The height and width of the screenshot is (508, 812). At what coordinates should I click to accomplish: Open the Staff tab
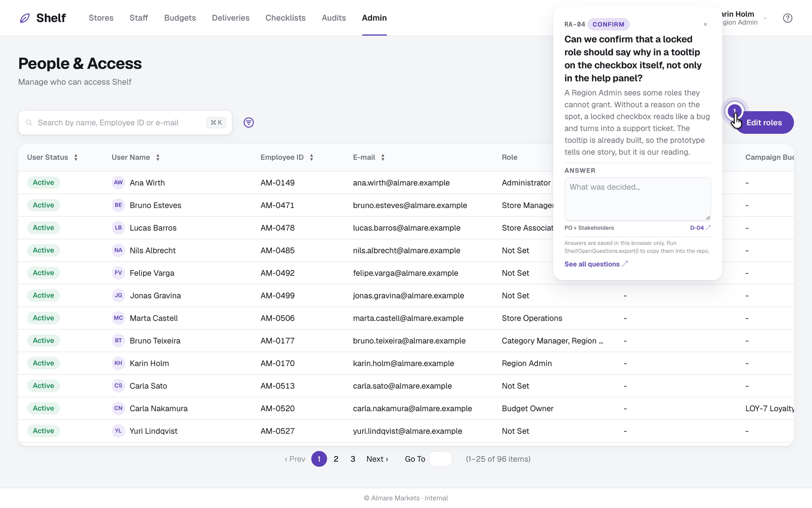click(139, 18)
